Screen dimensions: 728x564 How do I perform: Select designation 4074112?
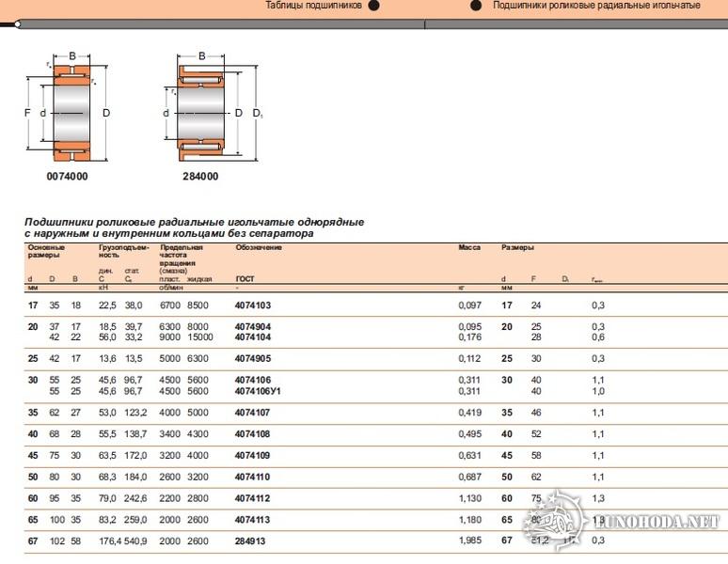pyautogui.click(x=253, y=498)
